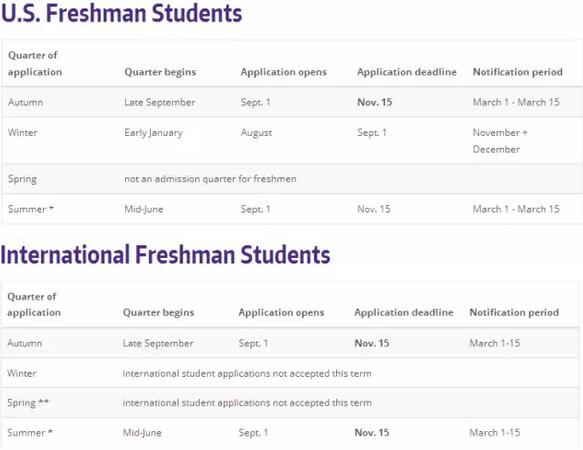This screenshot has width=583, height=450.
Task: Click March 1 - March 15 in U.S. Summer row
Action: [x=516, y=209]
